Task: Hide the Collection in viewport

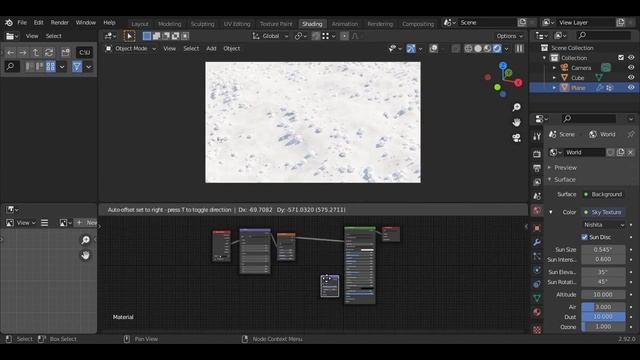Action: pyautogui.click(x=631, y=58)
